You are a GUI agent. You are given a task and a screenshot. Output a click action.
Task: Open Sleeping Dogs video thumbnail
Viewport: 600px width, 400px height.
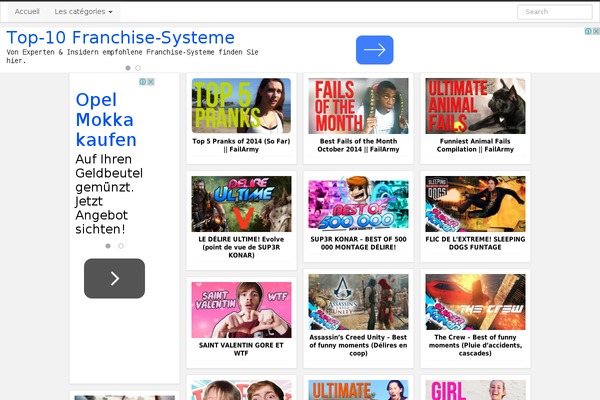tap(475, 204)
